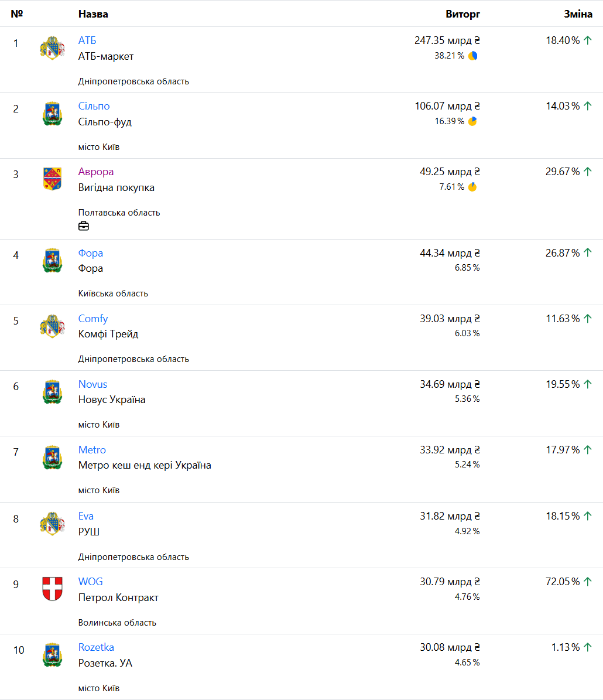The height and width of the screenshot is (700, 603).
Task: Open the Rozetka company link
Action: (x=96, y=647)
